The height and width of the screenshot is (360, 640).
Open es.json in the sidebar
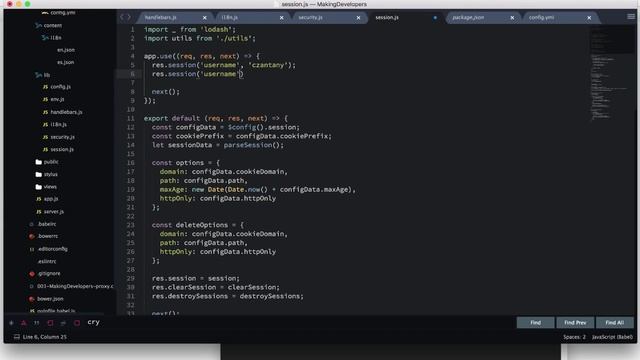click(65, 62)
